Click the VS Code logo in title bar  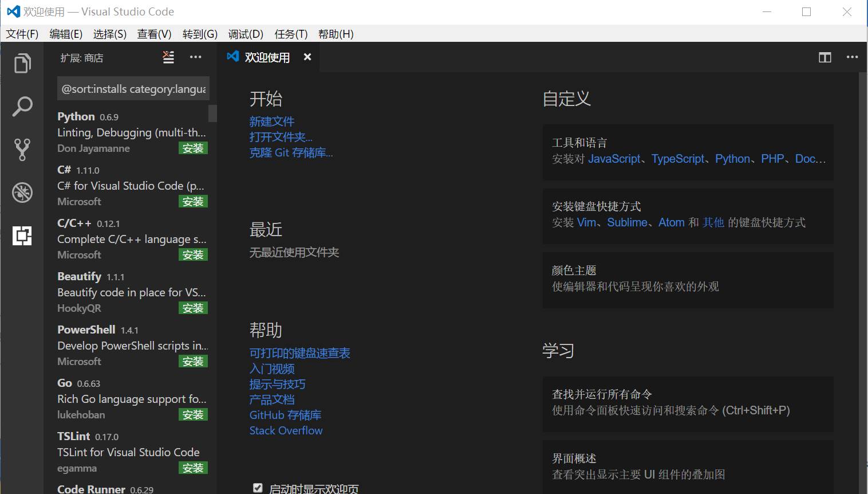[13, 11]
